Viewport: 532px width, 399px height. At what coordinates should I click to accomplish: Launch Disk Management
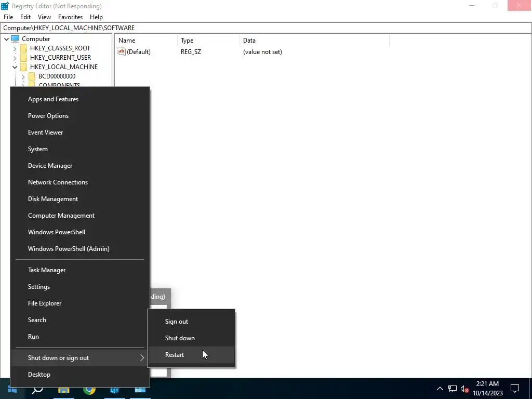(80, 199)
